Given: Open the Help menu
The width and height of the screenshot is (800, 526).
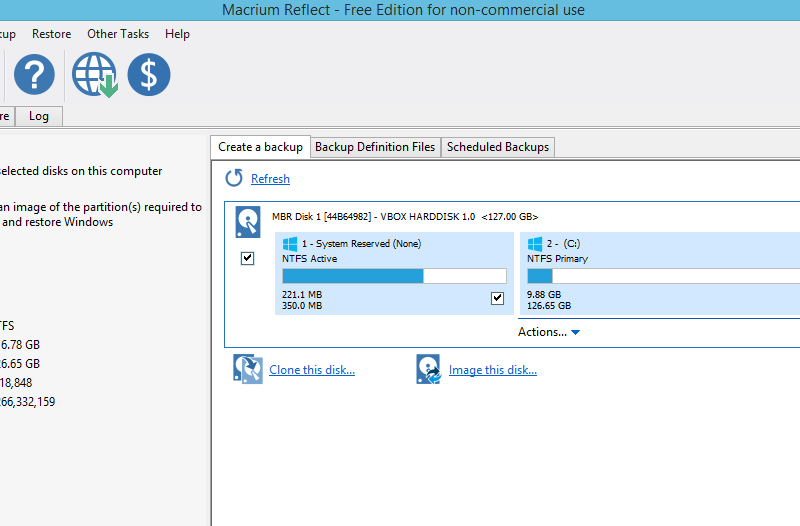Looking at the screenshot, I should pos(177,34).
